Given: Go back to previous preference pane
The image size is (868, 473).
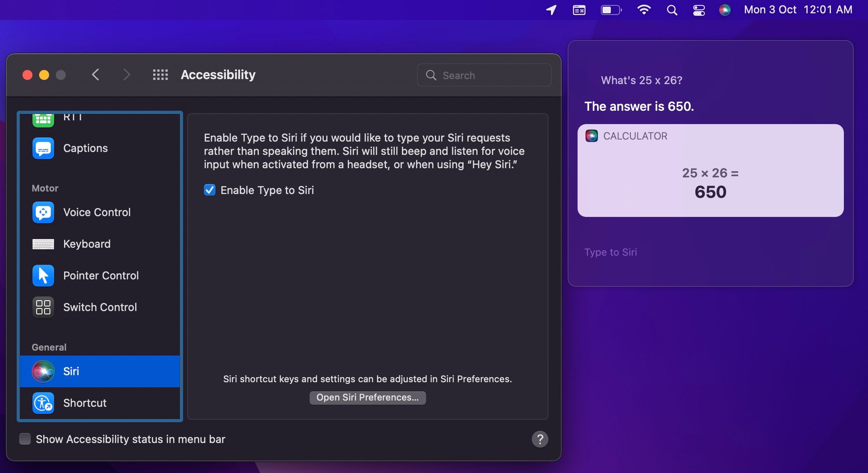Looking at the screenshot, I should pyautogui.click(x=95, y=75).
